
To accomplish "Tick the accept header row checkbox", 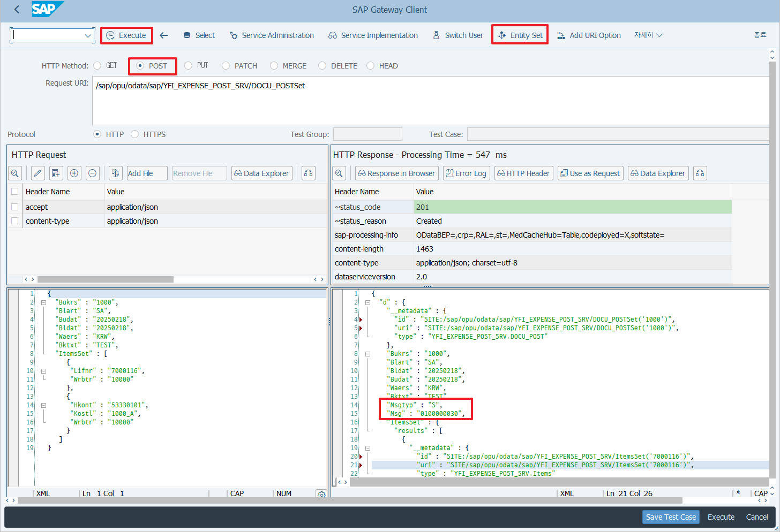I will (15, 207).
